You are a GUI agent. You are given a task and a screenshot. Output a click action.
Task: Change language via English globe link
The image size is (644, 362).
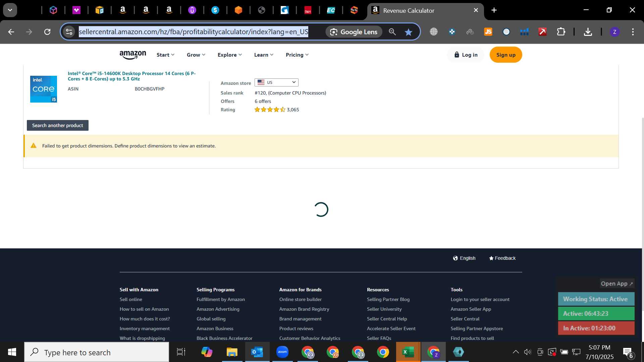click(x=464, y=258)
